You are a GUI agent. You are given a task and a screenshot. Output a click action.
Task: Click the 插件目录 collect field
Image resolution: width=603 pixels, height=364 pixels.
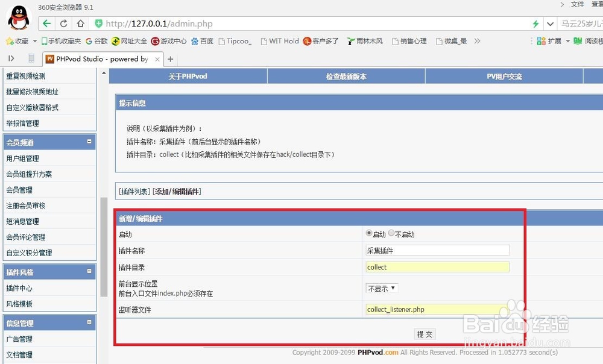pos(437,267)
